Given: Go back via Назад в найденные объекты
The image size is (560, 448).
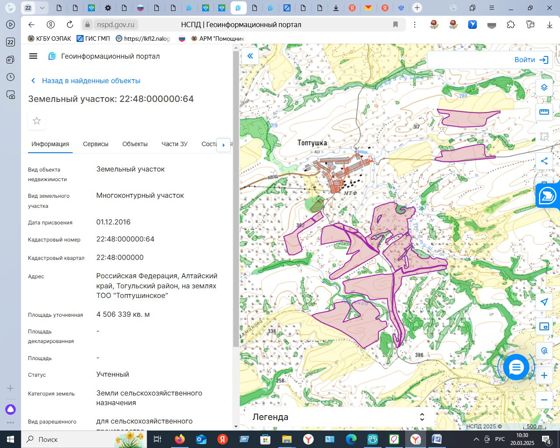Looking at the screenshot, I should tap(86, 81).
